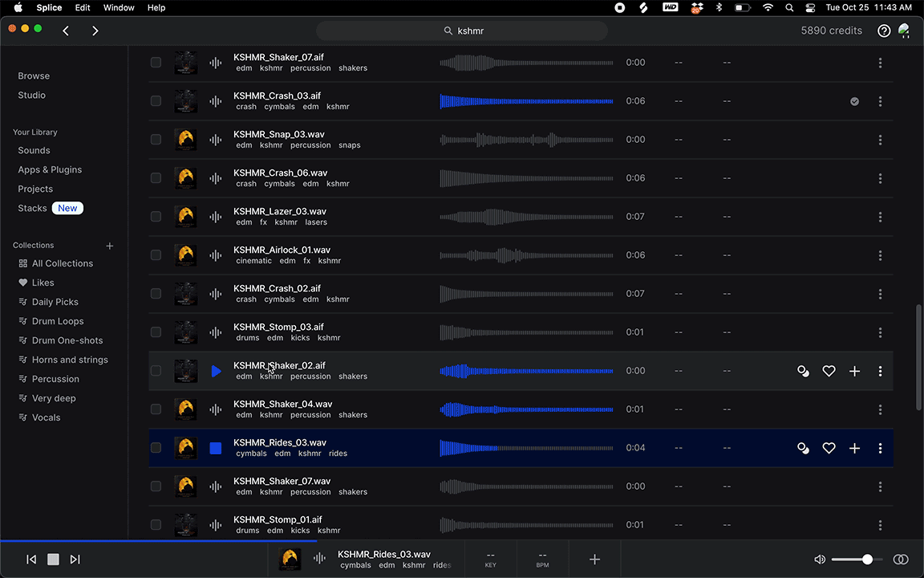This screenshot has height=578, width=924.
Task: Skip to next track in player bar
Action: tap(75, 559)
